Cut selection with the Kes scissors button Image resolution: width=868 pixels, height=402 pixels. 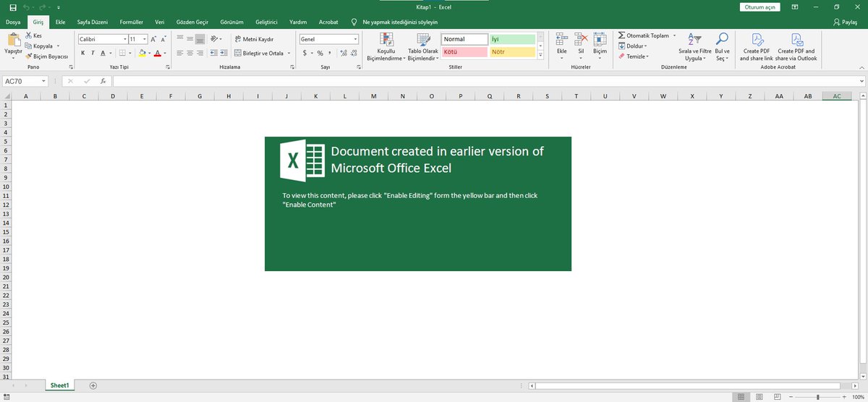tap(34, 35)
